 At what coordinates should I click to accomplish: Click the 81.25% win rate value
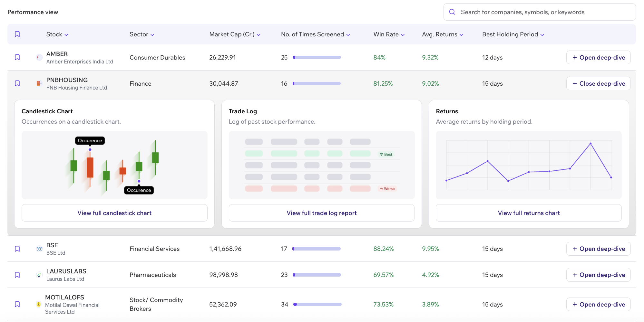click(383, 83)
